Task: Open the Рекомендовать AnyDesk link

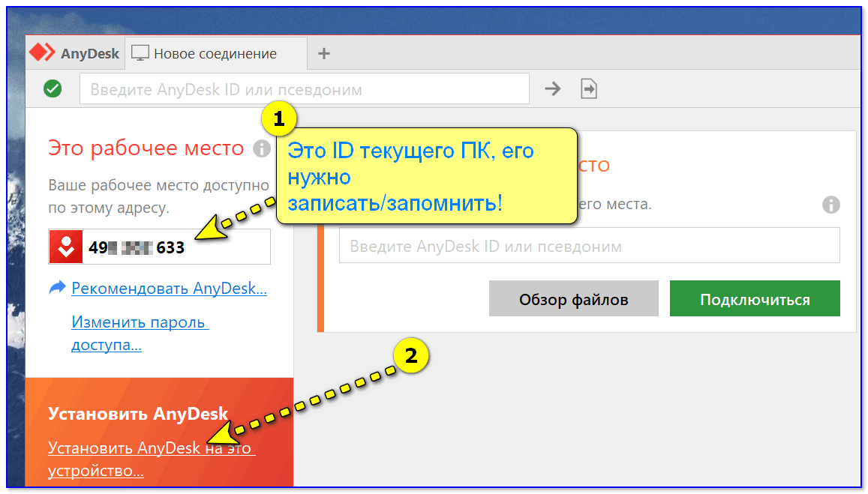Action: 169,288
